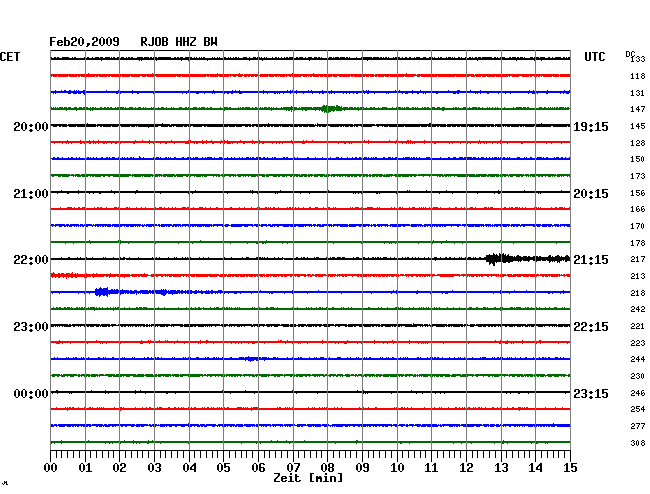Click the DC value 230
The image size is (650, 494).
click(x=638, y=376)
